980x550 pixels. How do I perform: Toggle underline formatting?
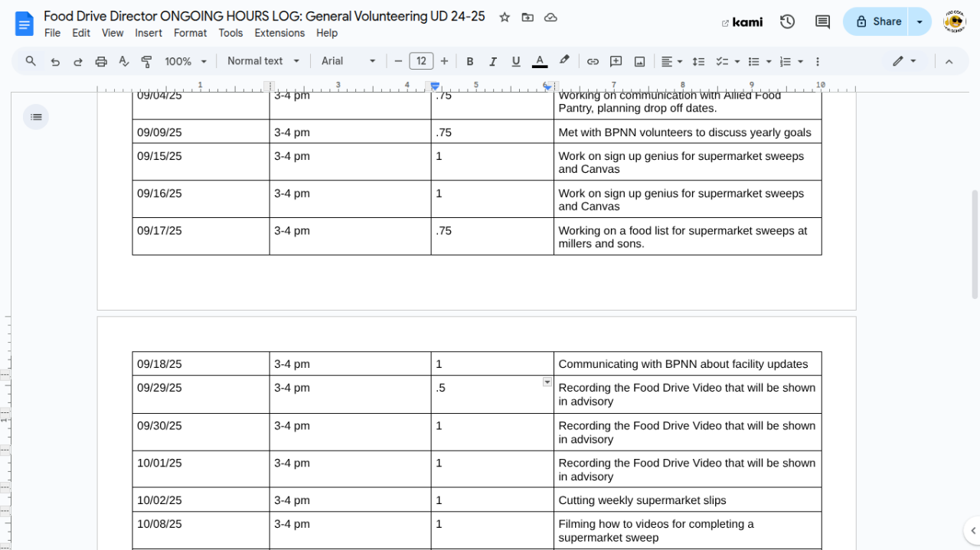click(516, 61)
